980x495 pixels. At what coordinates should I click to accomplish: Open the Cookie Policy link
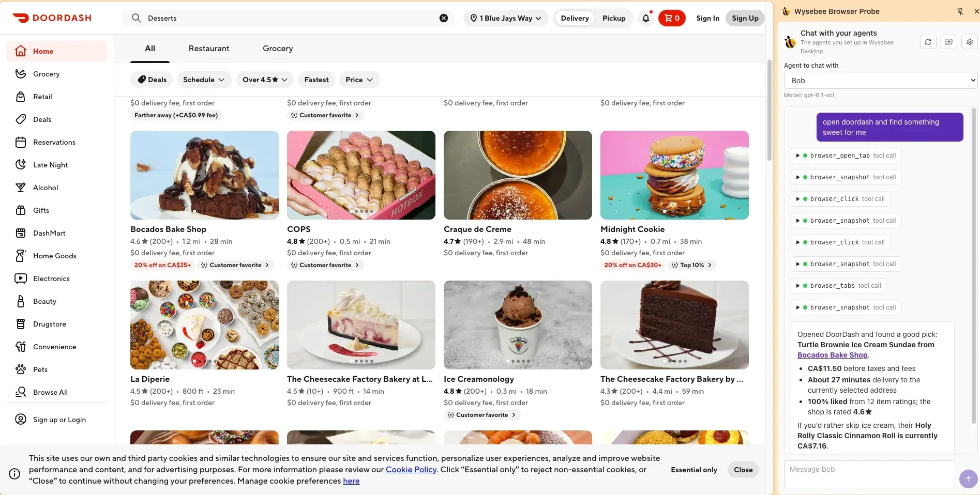pos(411,470)
